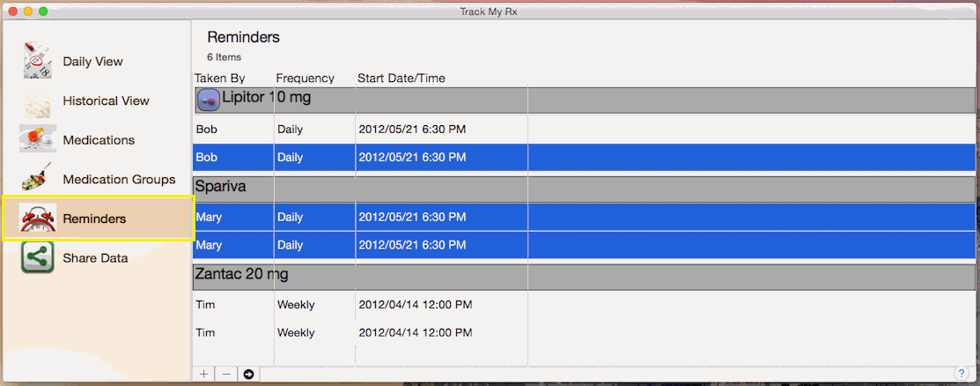Click the Medication Groups icon
The height and width of the screenshot is (386, 980).
click(x=37, y=179)
